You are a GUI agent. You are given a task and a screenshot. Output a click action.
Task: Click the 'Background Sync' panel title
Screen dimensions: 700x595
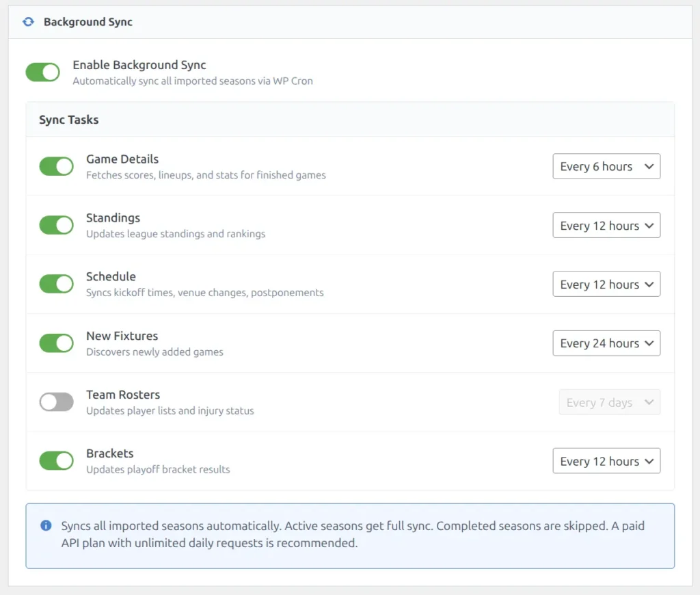click(88, 22)
